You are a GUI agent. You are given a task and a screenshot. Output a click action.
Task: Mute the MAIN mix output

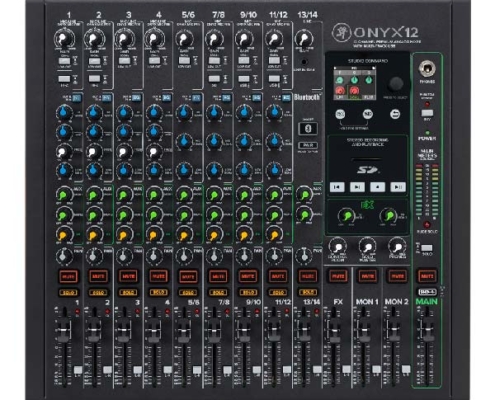[427, 276]
